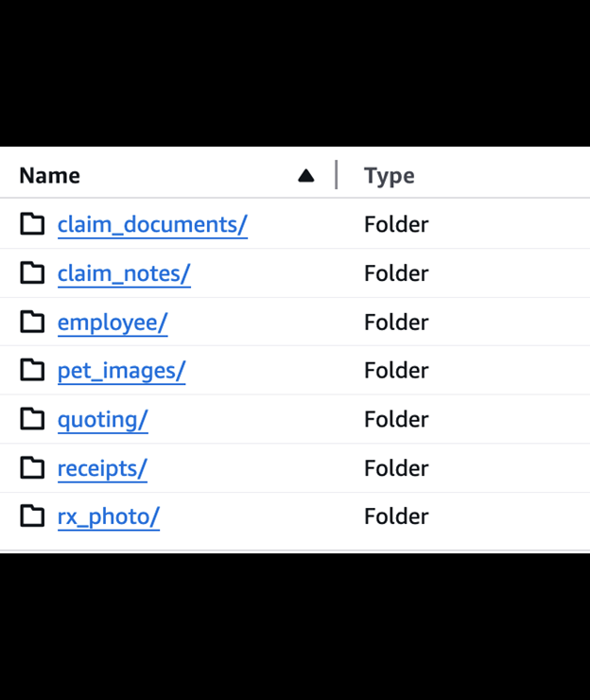Screen dimensions: 590x700
Task: Open the claim_documents/ folder link
Action: (x=152, y=224)
